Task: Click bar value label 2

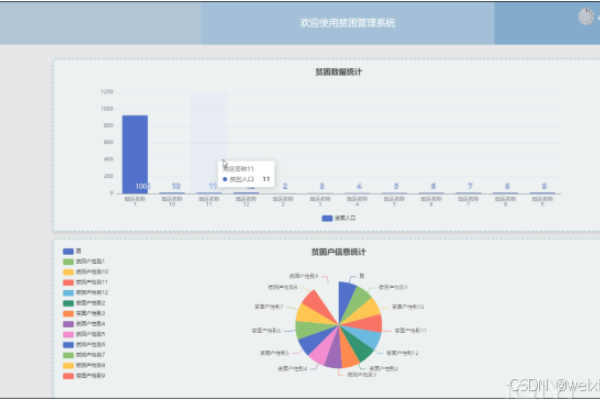Action: (285, 186)
